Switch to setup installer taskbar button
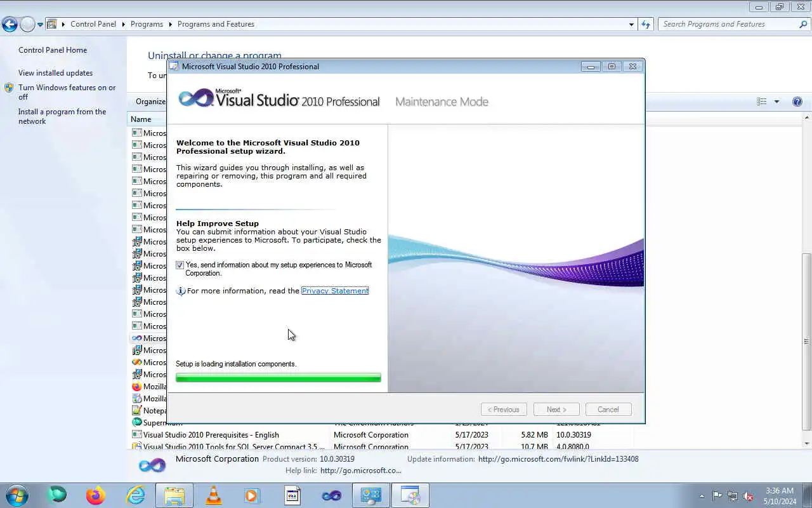This screenshot has height=508, width=812. tap(410, 495)
